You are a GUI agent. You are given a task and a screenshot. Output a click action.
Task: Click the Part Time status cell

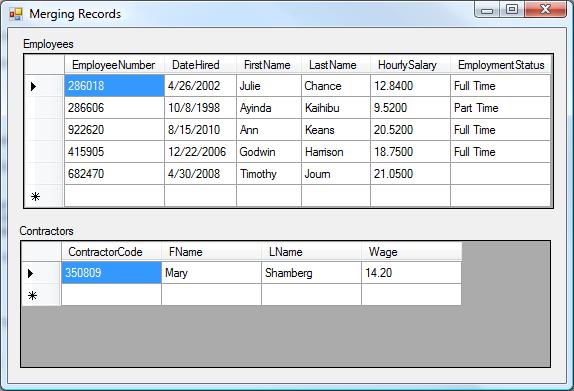coord(500,108)
